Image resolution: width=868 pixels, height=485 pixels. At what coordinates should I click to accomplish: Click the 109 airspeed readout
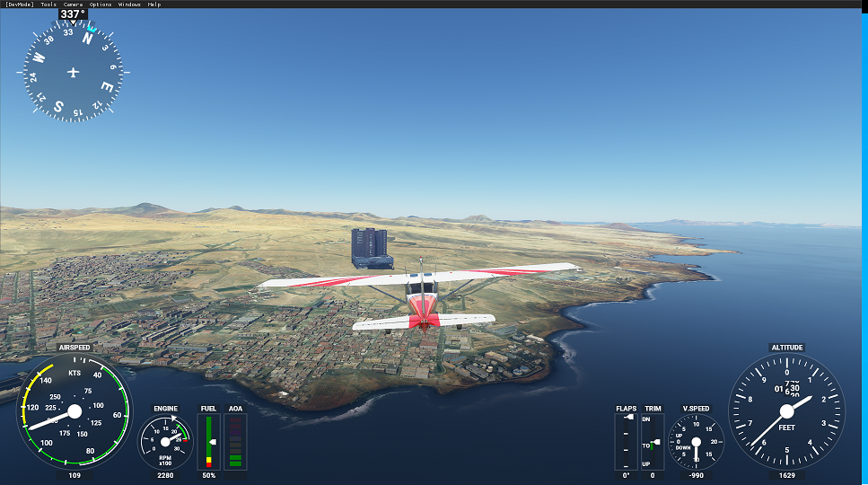point(75,476)
